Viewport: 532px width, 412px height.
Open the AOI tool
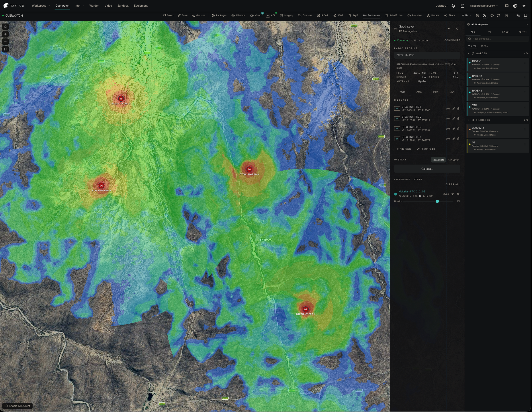pyautogui.click(x=270, y=15)
